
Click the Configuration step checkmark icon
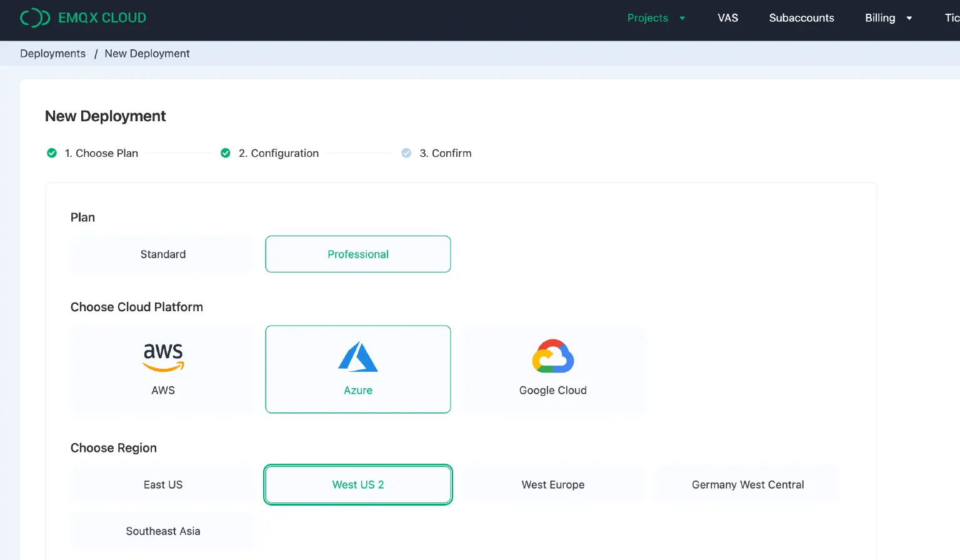tap(226, 153)
